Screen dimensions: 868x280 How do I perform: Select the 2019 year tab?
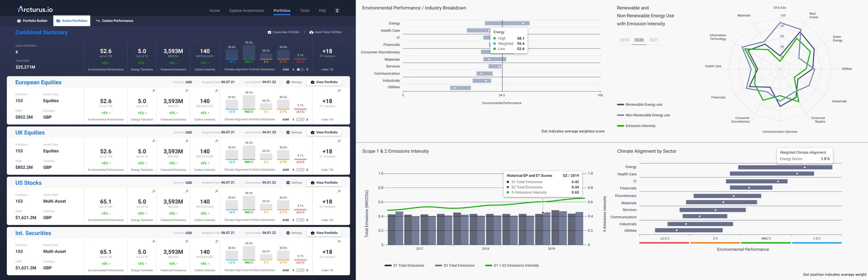point(624,40)
